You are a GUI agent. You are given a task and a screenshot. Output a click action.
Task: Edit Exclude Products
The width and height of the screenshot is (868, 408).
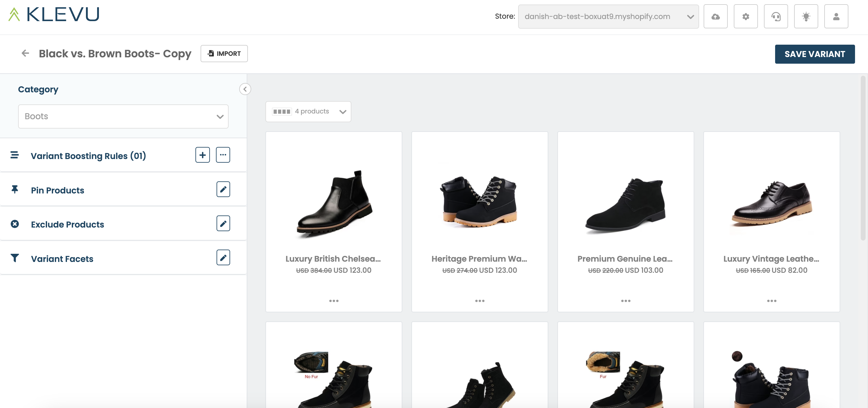click(x=223, y=224)
